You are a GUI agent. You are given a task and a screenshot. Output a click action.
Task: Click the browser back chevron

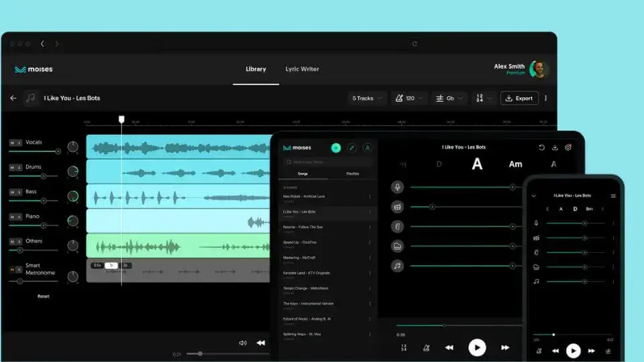(42, 44)
